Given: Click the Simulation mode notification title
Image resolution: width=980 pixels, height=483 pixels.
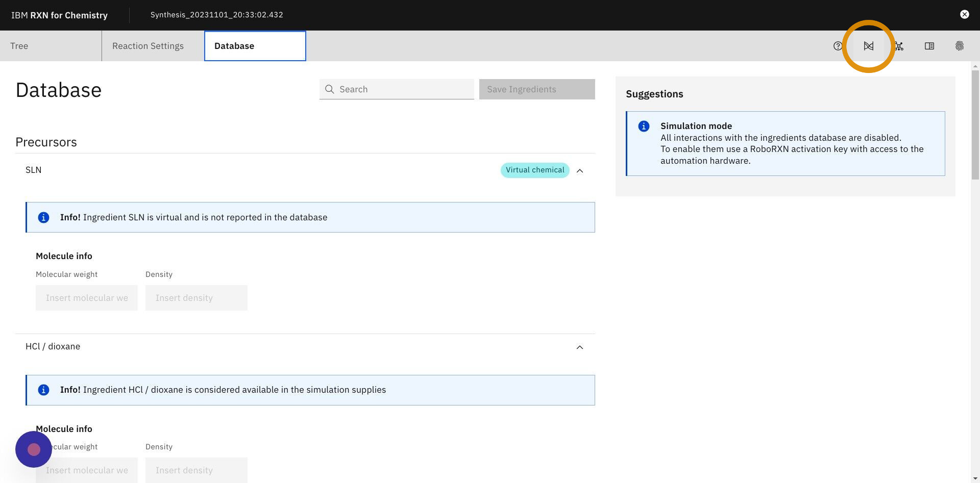Looking at the screenshot, I should tap(696, 126).
